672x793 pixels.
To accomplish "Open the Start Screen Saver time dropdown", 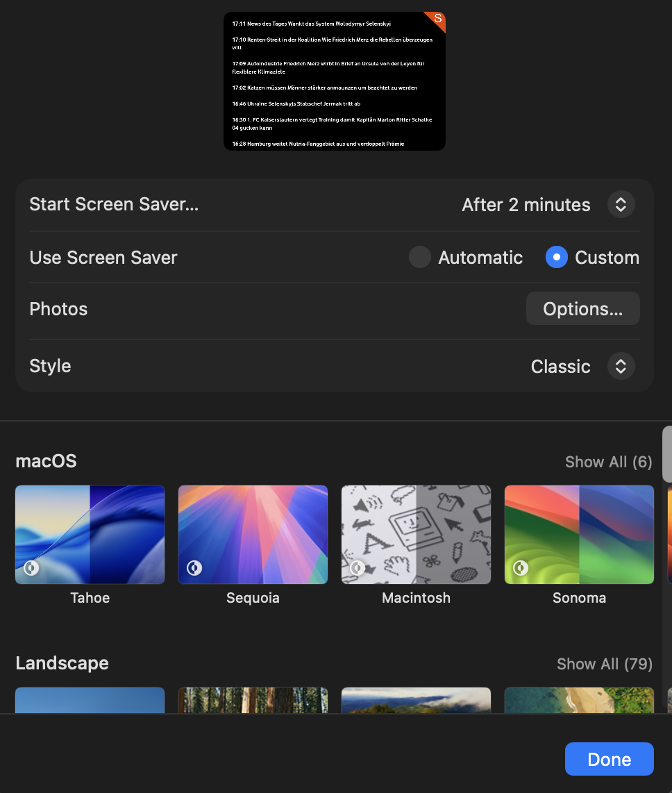I will pos(621,205).
